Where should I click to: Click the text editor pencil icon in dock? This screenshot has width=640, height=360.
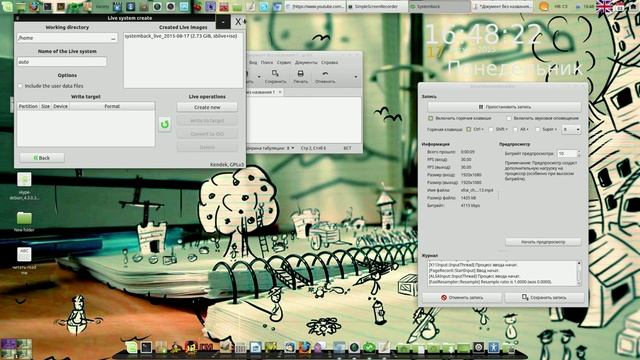tap(384, 347)
